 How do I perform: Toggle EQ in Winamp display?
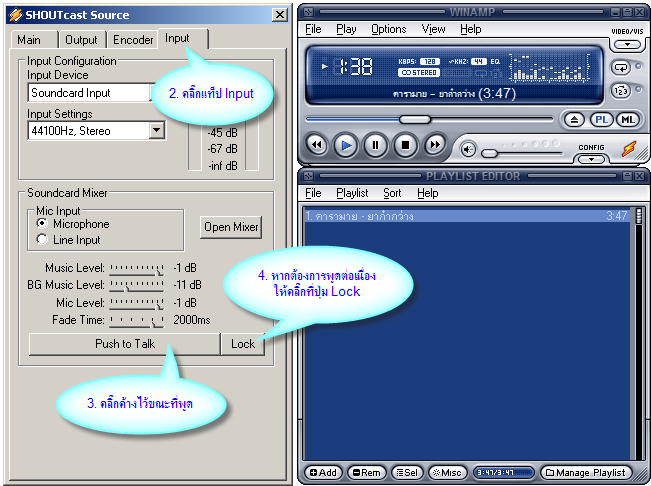coord(495,61)
